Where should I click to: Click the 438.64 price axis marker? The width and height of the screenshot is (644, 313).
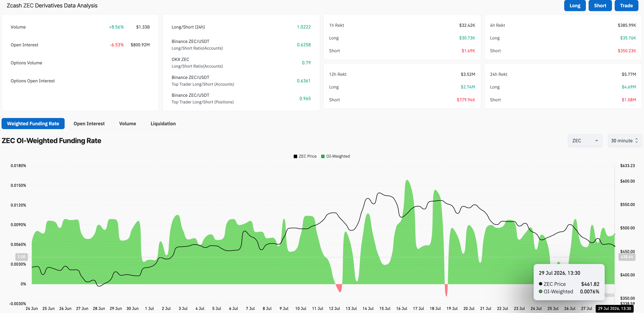pyautogui.click(x=627, y=257)
